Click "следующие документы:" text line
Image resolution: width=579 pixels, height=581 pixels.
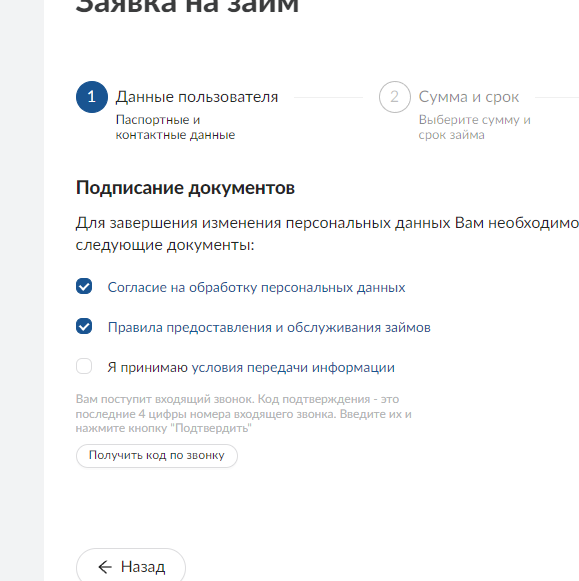pos(165,245)
